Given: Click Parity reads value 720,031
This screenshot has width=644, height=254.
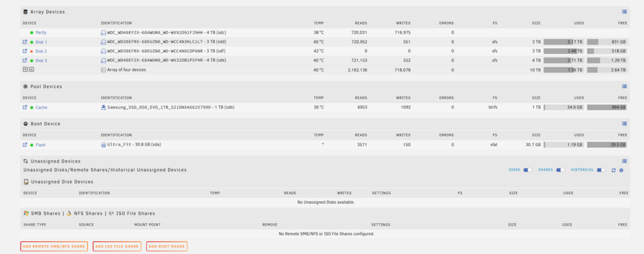Looking at the screenshot, I should point(359,32).
